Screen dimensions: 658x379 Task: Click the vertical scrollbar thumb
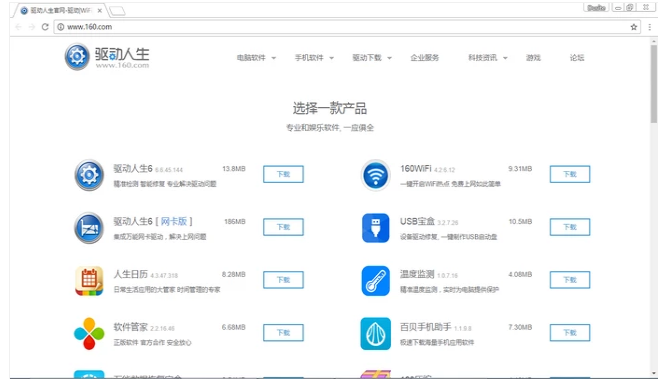coord(654,84)
